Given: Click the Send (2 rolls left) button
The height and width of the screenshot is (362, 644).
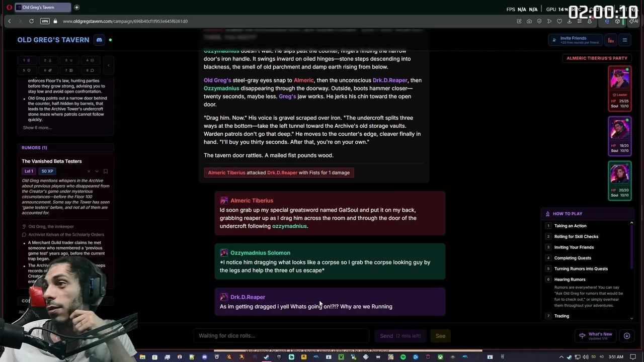Looking at the screenshot, I should 400,336.
